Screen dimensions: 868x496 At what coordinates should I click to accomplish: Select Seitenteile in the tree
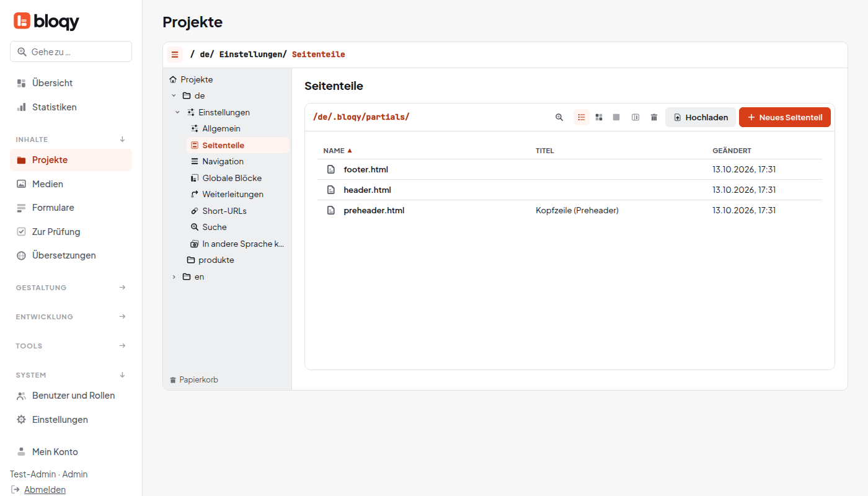point(238,145)
